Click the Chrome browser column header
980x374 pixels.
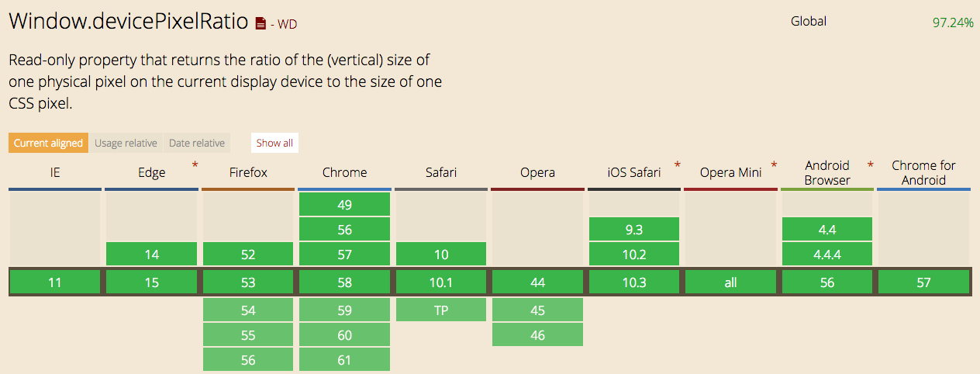pos(344,172)
